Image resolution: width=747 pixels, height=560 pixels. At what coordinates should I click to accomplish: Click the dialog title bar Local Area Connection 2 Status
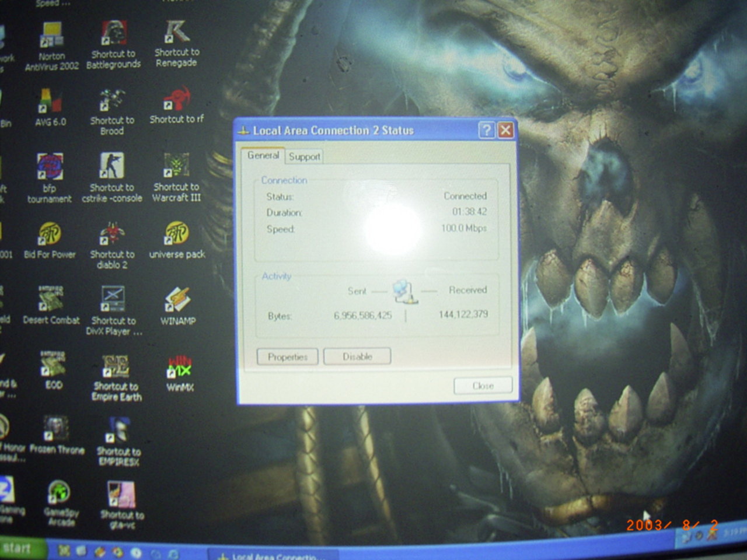tap(333, 130)
